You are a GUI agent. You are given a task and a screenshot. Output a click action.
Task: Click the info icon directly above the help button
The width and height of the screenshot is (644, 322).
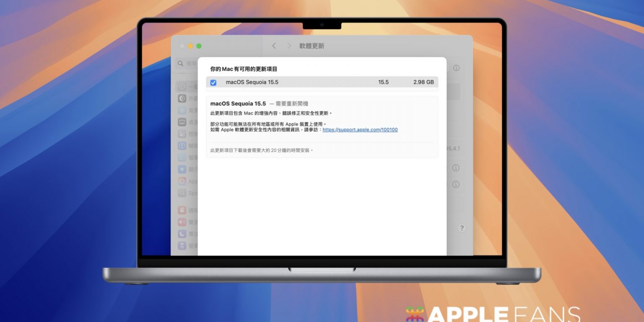point(456,184)
